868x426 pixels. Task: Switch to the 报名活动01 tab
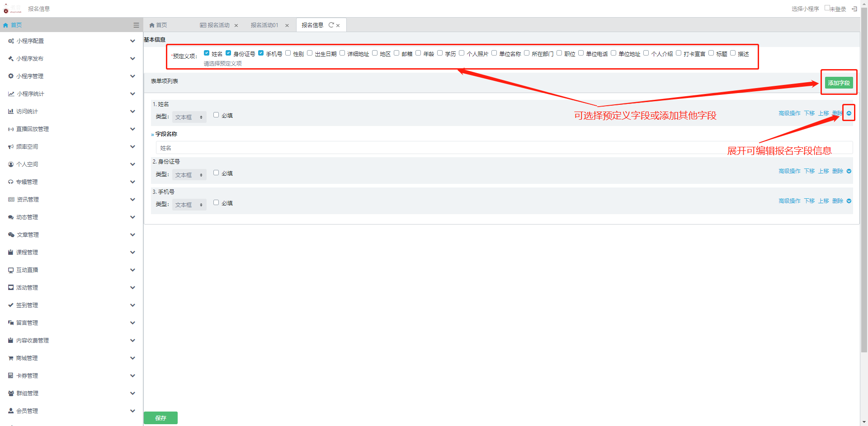264,25
